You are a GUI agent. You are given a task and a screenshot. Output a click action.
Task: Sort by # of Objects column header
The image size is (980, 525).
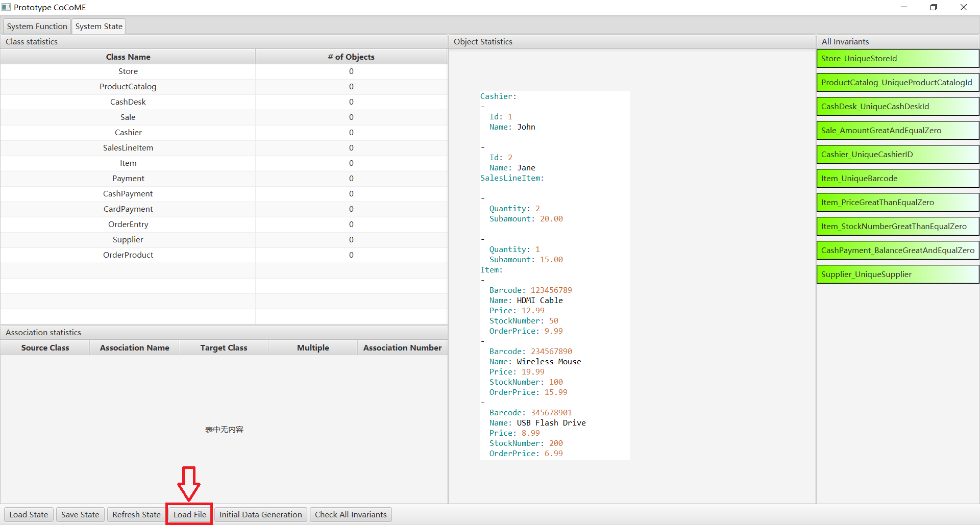[351, 57]
